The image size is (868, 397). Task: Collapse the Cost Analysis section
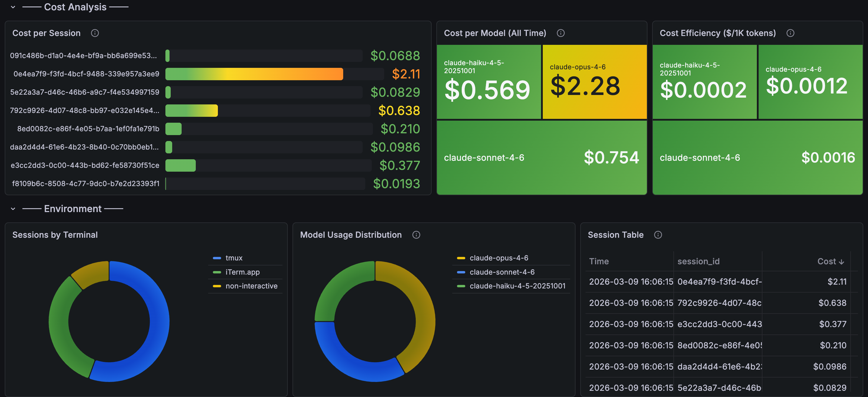tap(13, 7)
